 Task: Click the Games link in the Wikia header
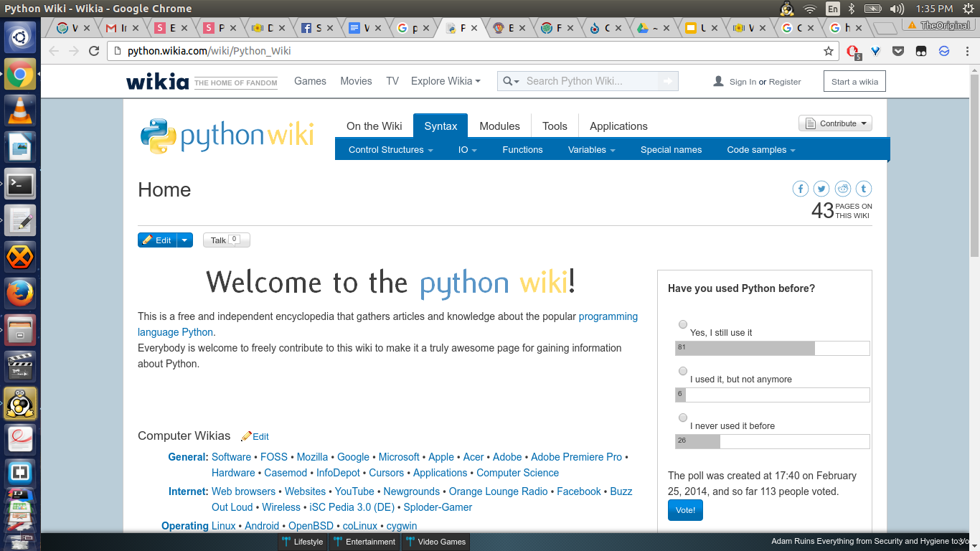point(310,81)
